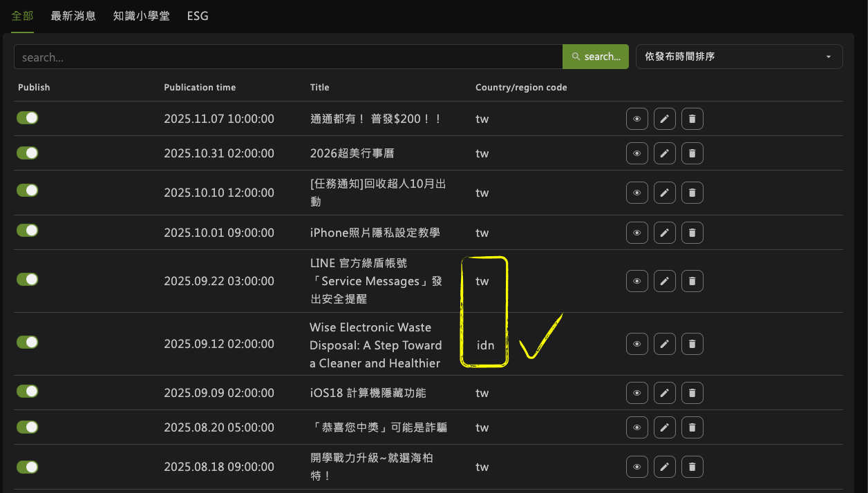This screenshot has height=493, width=868.
Task: Preview the 回收超人10月出動 post
Action: pos(637,193)
